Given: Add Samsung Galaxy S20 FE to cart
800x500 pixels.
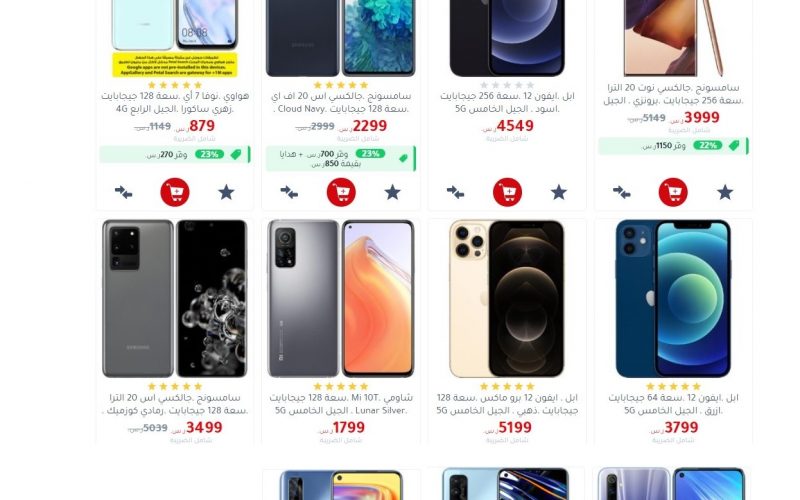Looking at the screenshot, I should pos(341,192).
